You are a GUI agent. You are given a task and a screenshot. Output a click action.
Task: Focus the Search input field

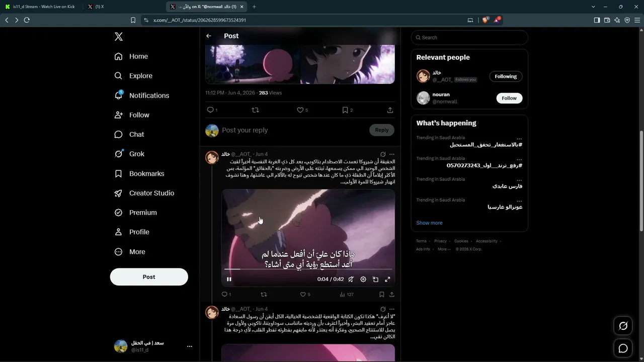tap(469, 37)
